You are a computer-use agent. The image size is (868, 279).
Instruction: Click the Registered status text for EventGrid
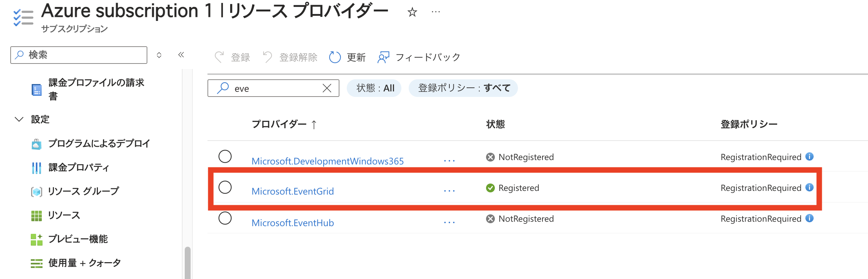(x=519, y=188)
